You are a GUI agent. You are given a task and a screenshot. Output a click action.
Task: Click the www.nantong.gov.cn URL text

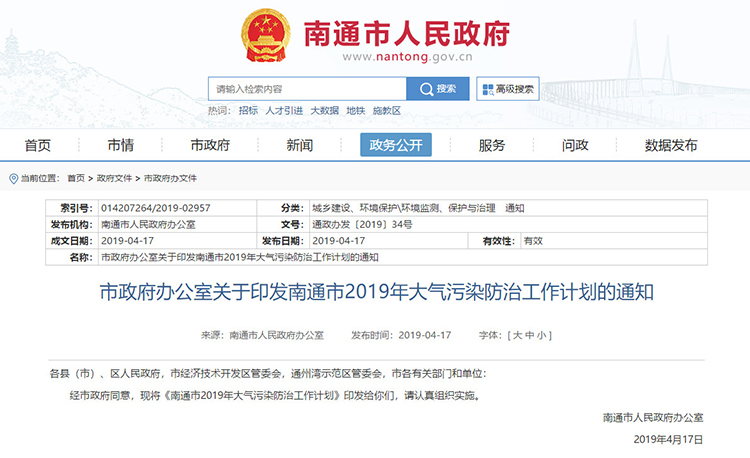[408, 57]
